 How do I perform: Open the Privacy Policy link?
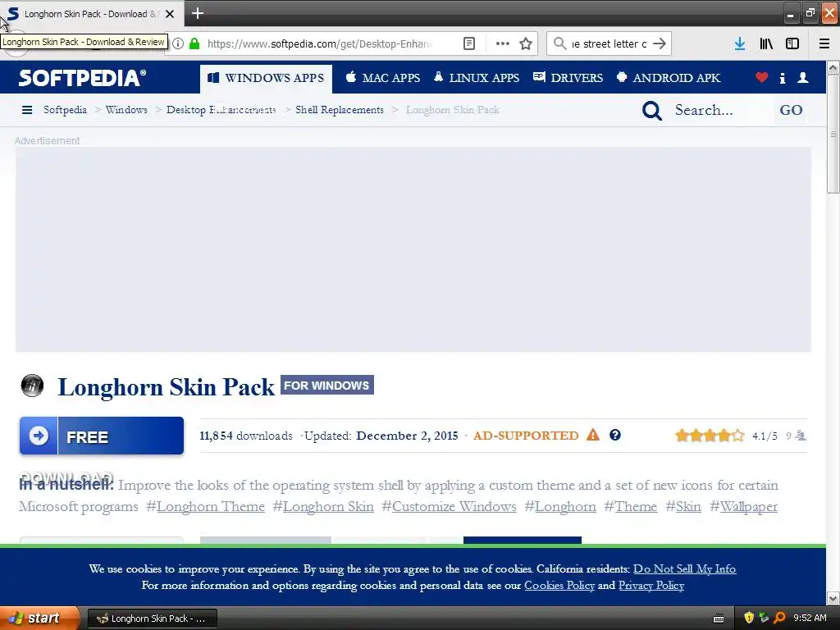(x=651, y=586)
